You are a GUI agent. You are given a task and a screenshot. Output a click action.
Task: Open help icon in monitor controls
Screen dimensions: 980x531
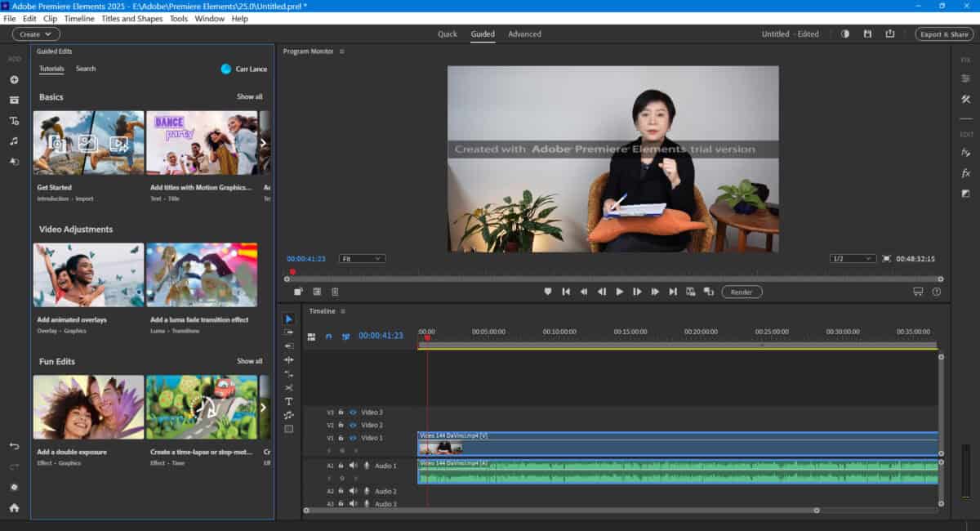tap(937, 292)
